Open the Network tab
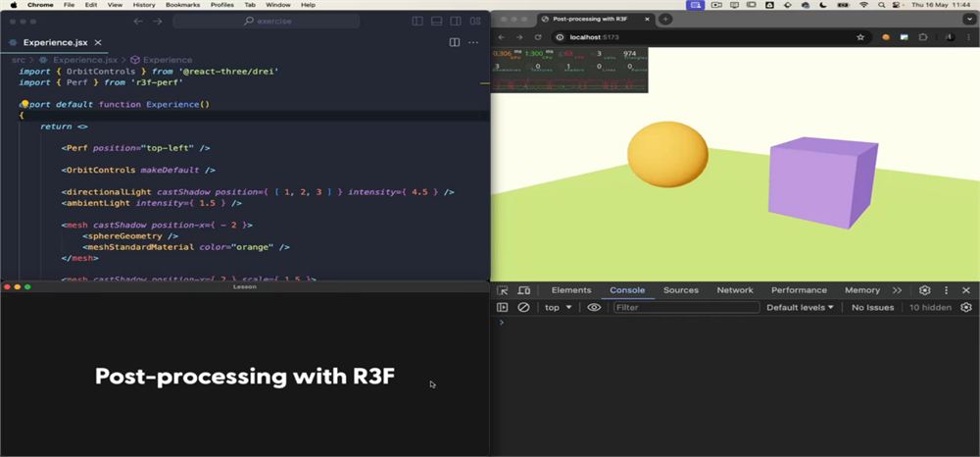The height and width of the screenshot is (457, 980). [735, 290]
